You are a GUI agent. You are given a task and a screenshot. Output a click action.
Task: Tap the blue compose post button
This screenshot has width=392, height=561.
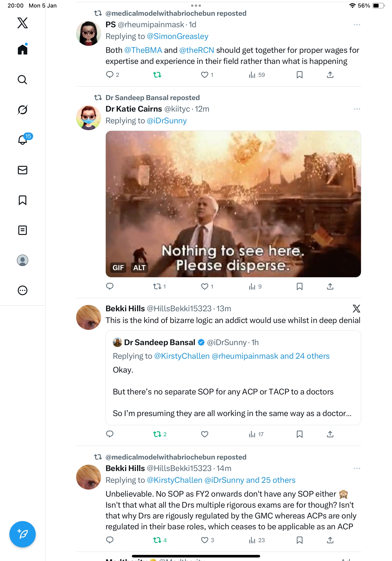(23, 534)
